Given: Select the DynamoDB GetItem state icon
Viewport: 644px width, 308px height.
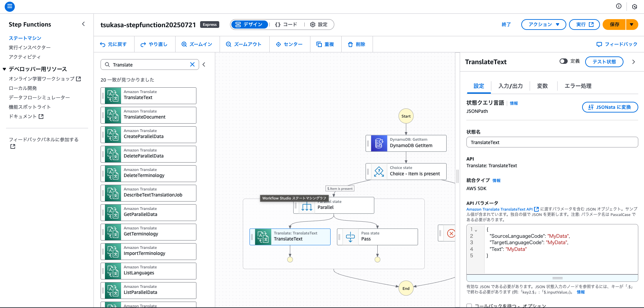Looking at the screenshot, I should tap(379, 143).
